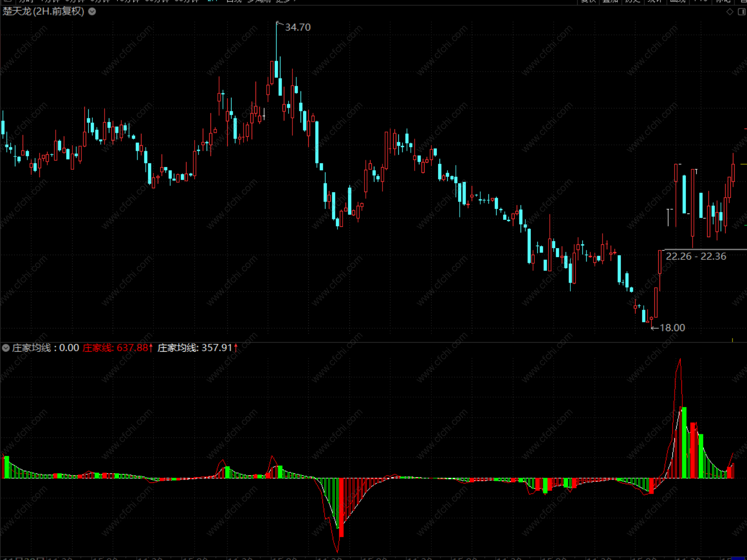Click the 楚天龙 (2H.前复权) chart title
Image resolution: width=747 pixels, height=560 pixels.
click(43, 12)
